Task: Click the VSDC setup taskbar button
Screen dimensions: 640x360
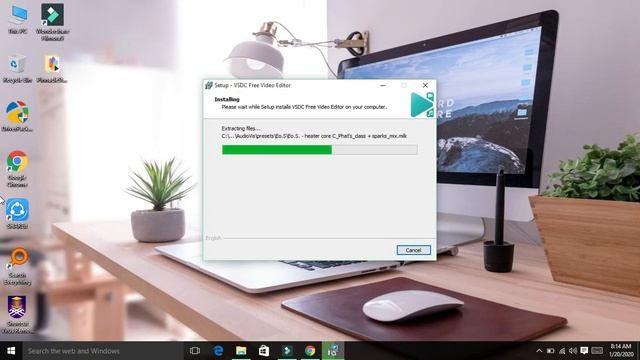Action: [x=333, y=351]
